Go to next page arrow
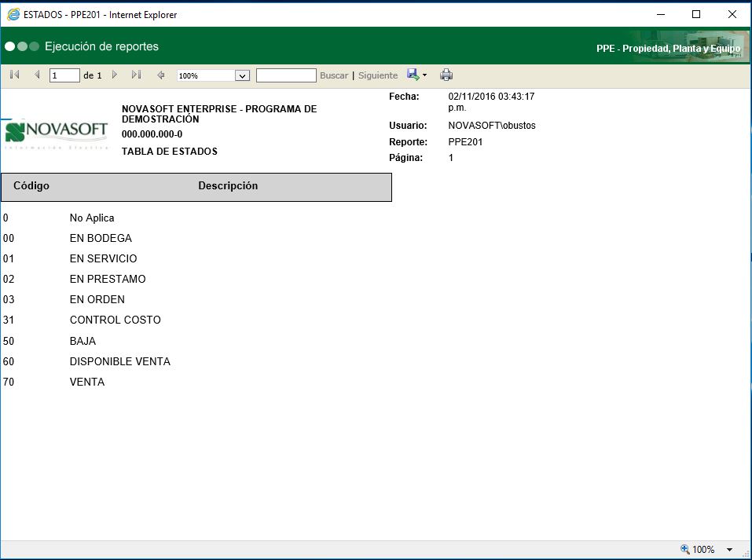The width and height of the screenshot is (752, 560). 115,75
